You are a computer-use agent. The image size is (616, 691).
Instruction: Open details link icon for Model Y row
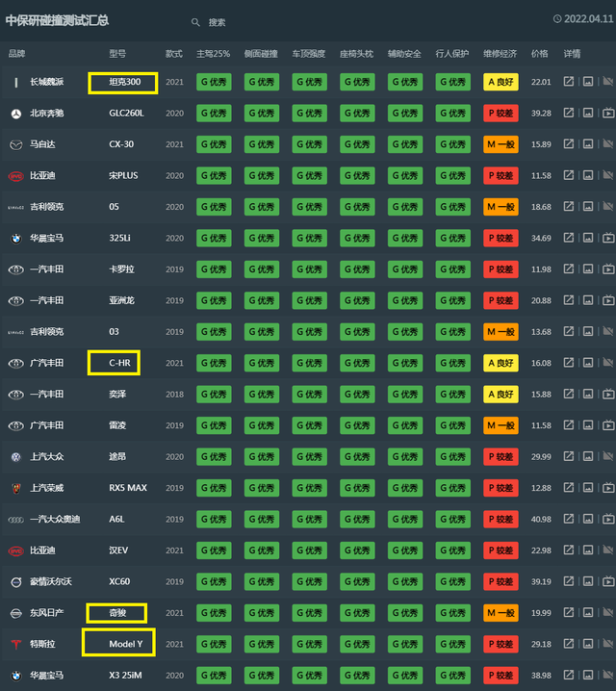pyautogui.click(x=569, y=644)
